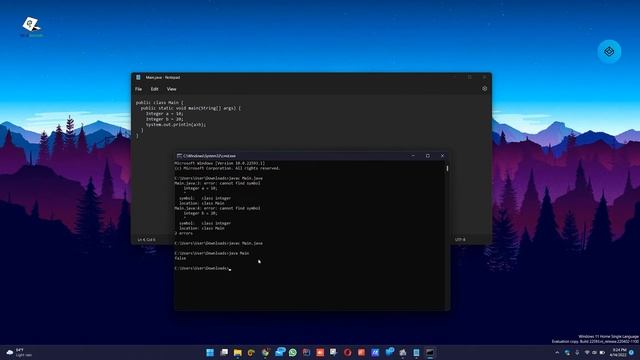This screenshot has height=360, width=640.
Task: Open the Edit menu in Notepad
Action: click(154, 89)
